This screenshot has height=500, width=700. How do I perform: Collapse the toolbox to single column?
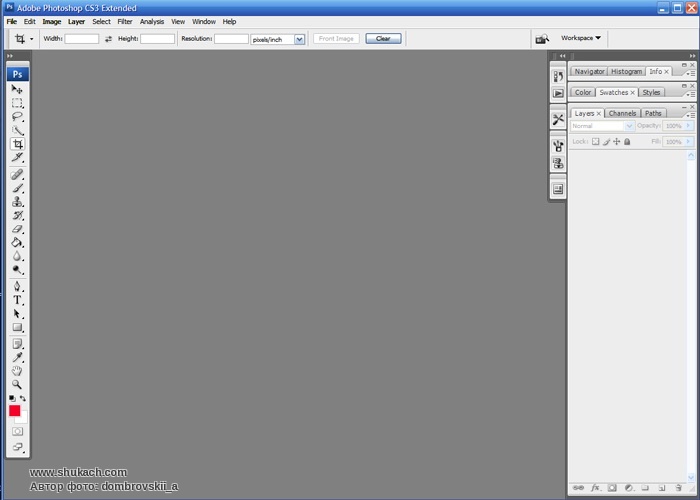tap(10, 56)
